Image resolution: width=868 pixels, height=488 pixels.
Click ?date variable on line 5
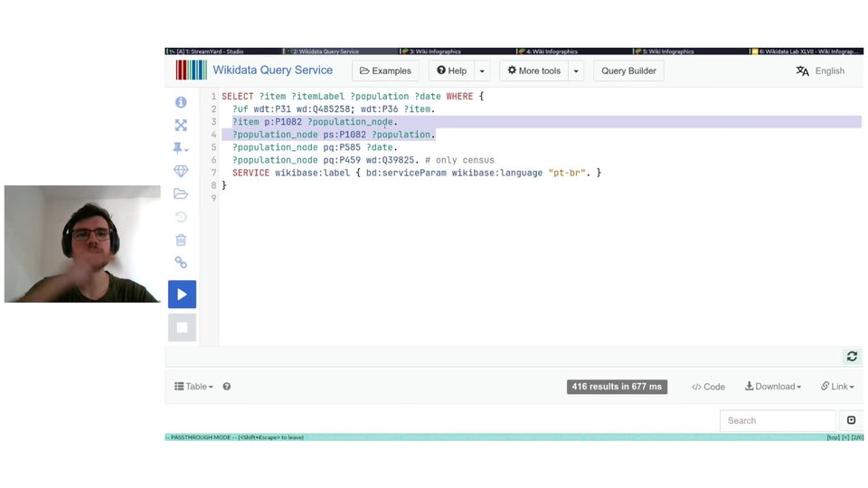pyautogui.click(x=379, y=147)
